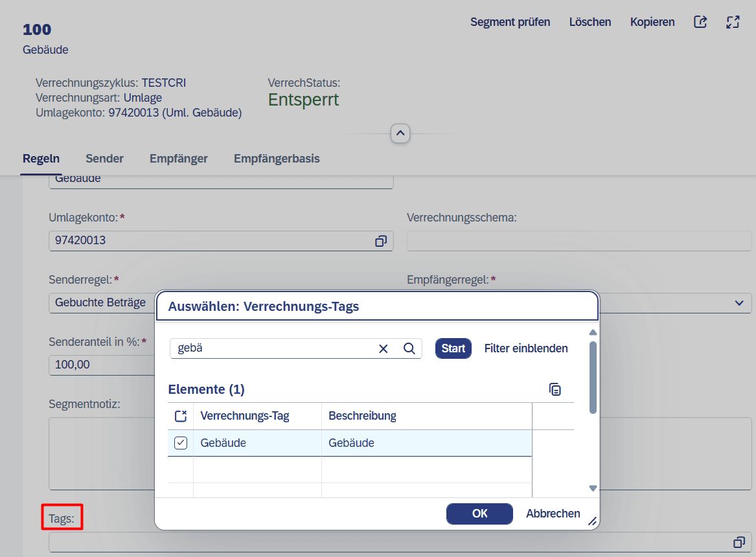Click Beschreibung column header
This screenshot has width=756, height=557.
point(427,416)
